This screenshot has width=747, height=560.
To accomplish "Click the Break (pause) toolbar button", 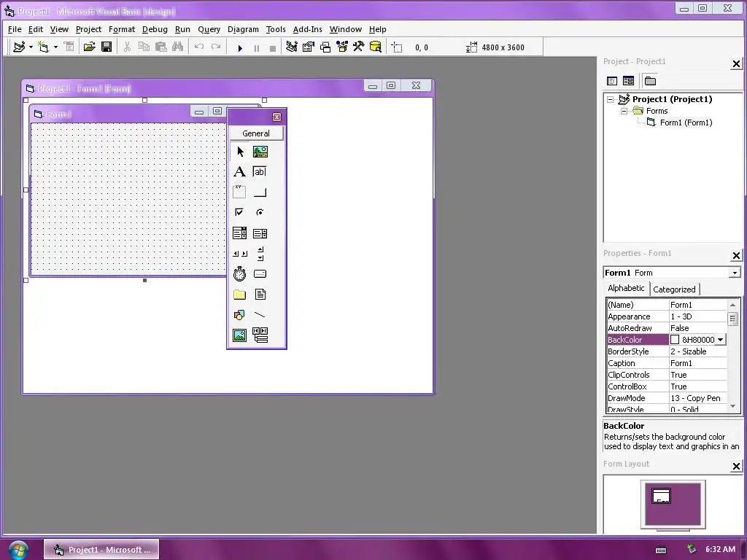I will click(x=257, y=47).
